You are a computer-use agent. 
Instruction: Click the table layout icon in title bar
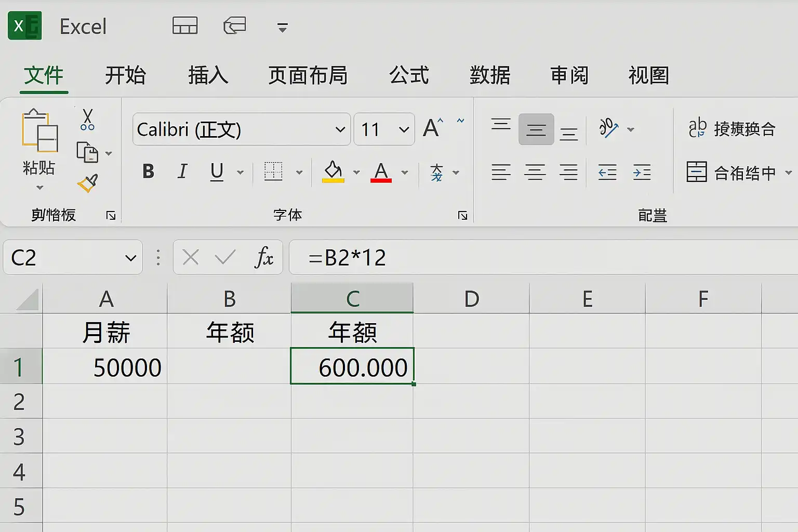click(x=185, y=25)
